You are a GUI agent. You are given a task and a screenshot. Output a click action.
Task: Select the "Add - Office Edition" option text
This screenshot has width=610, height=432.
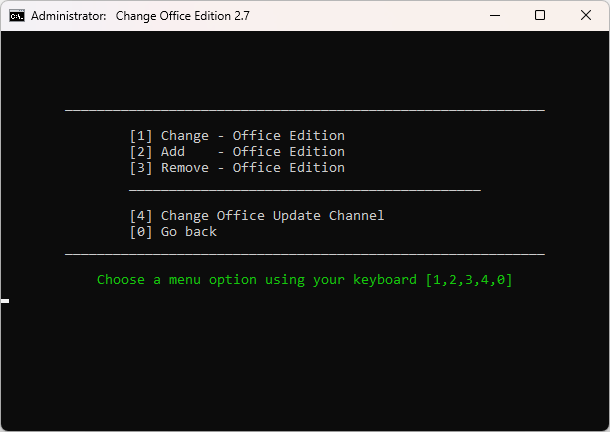pyautogui.click(x=252, y=152)
